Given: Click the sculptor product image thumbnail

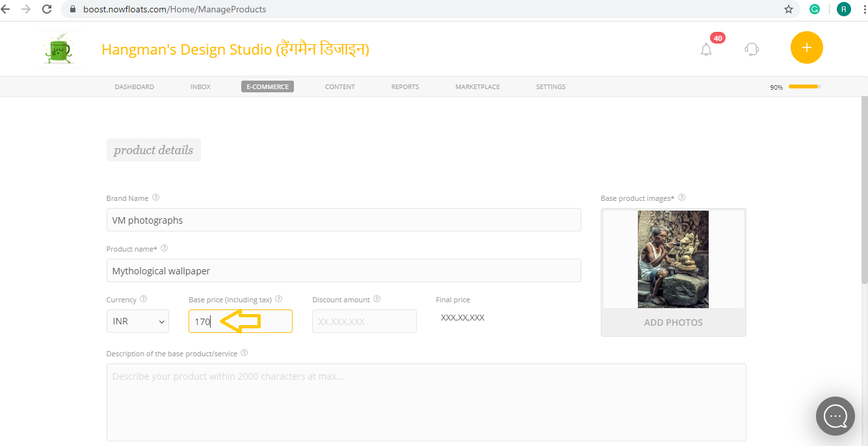Looking at the screenshot, I should coord(674,259).
